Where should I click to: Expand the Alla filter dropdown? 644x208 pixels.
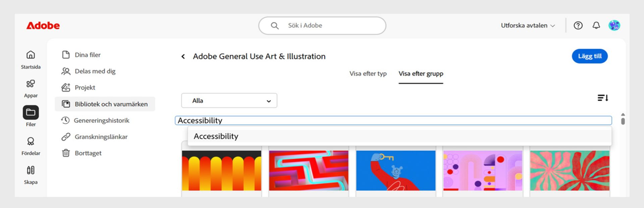click(x=229, y=100)
